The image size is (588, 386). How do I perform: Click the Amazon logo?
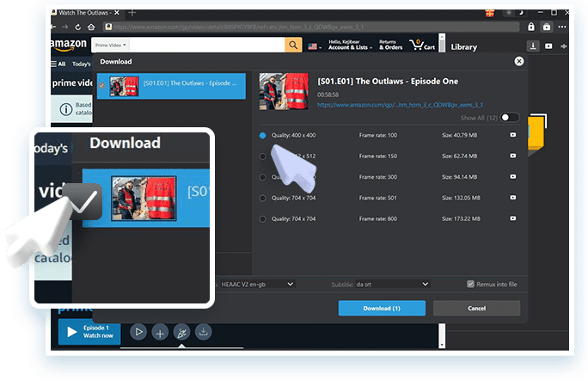(x=69, y=44)
